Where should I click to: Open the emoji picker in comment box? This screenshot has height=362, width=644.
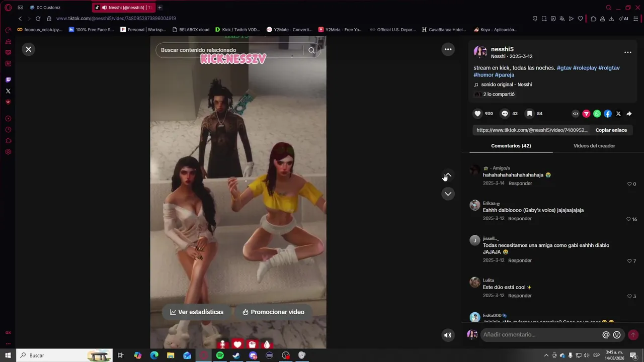tap(617, 335)
